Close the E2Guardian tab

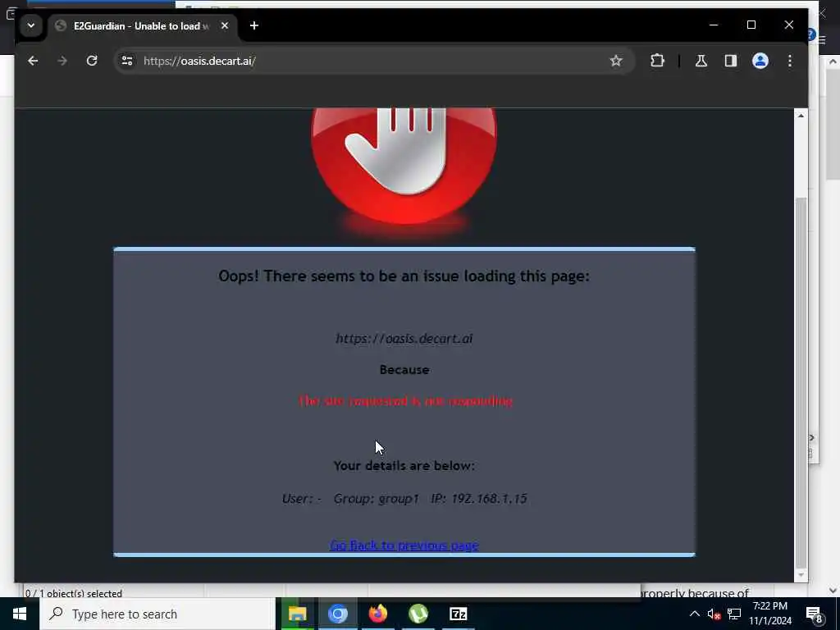click(225, 25)
